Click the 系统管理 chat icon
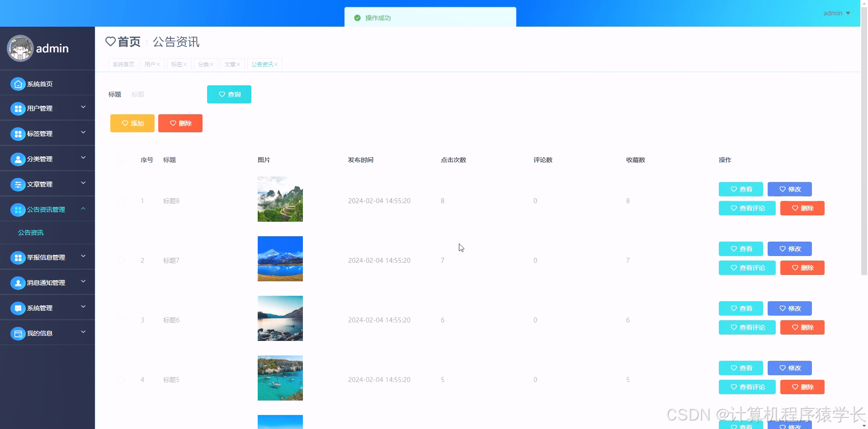This screenshot has width=868, height=429. (x=18, y=308)
